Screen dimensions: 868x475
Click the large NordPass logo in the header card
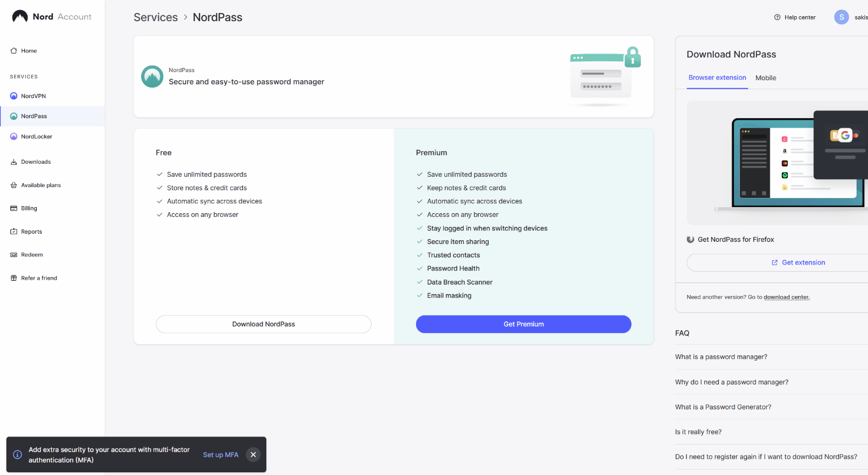[152, 76]
